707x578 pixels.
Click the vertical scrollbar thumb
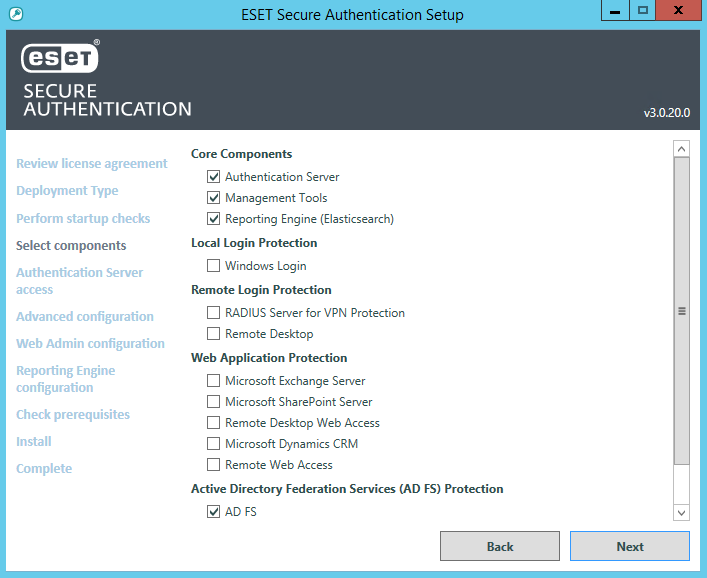682,311
